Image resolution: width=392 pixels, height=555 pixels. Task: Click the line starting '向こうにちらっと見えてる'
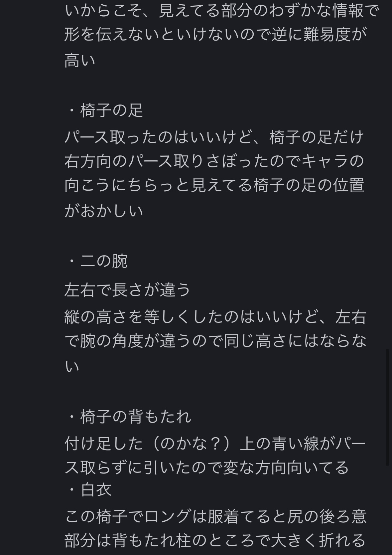point(214,186)
